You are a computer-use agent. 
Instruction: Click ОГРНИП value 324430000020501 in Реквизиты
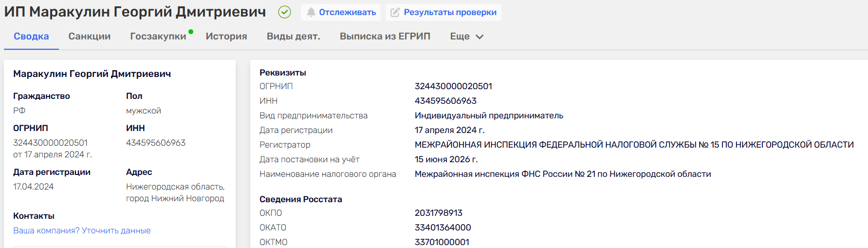pyautogui.click(x=453, y=86)
